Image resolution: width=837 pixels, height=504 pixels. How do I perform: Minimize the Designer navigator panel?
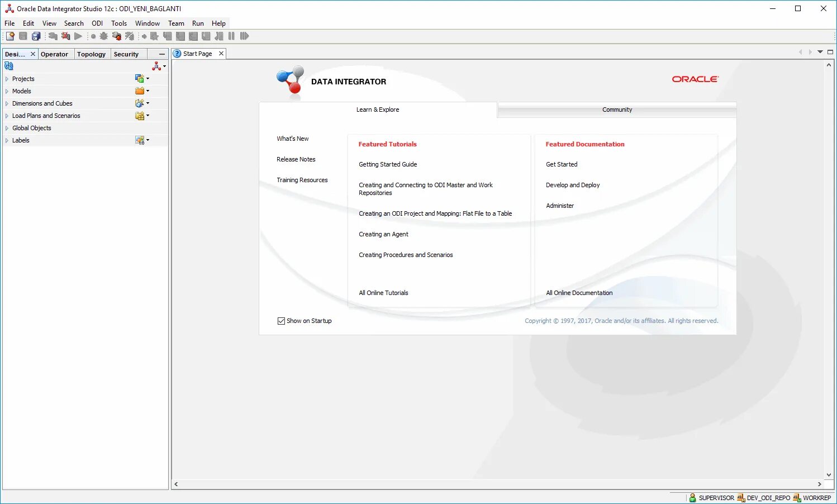point(162,54)
